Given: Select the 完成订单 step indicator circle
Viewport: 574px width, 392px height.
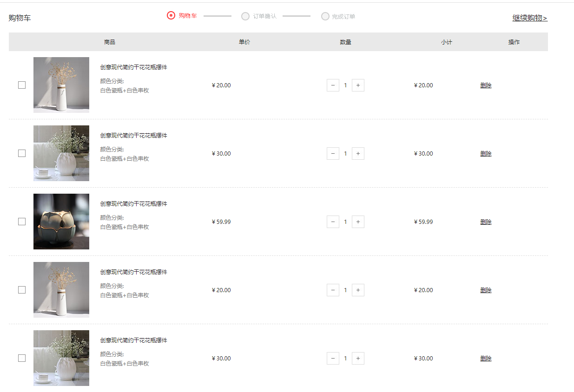Looking at the screenshot, I should (x=325, y=16).
